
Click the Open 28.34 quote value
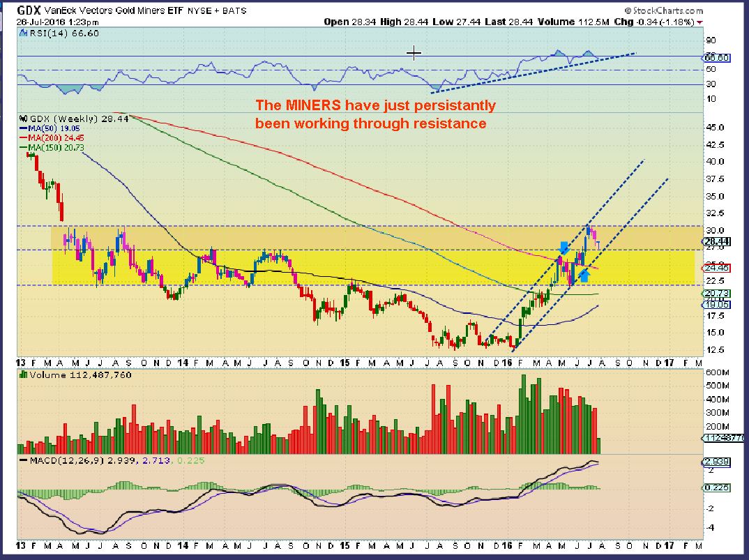click(350, 22)
